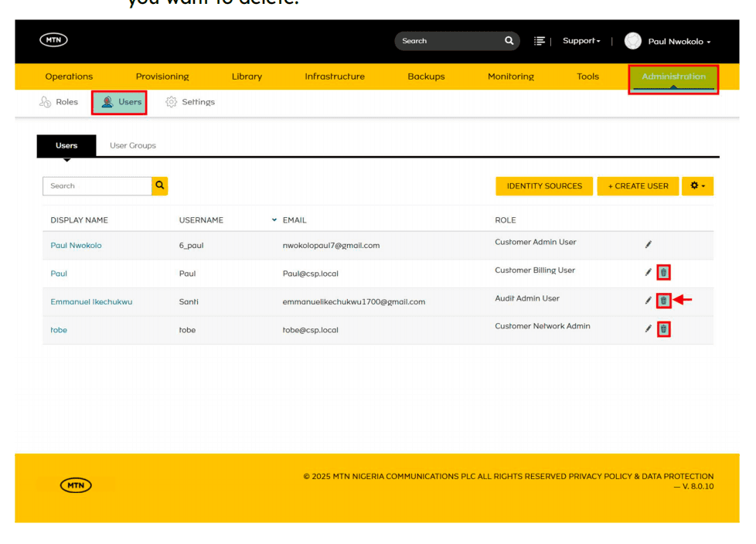This screenshot has height=544, width=756.
Task: Open the gear options dropdown beside Create User
Action: tap(697, 186)
